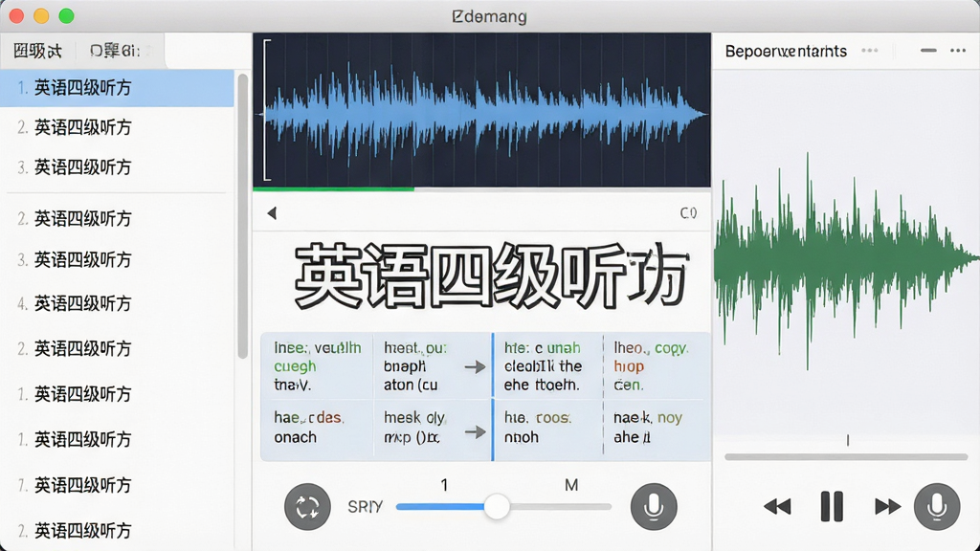Viewport: 980px width, 551px height.
Task: Click the SRIY slider's round thumb
Action: (x=497, y=507)
